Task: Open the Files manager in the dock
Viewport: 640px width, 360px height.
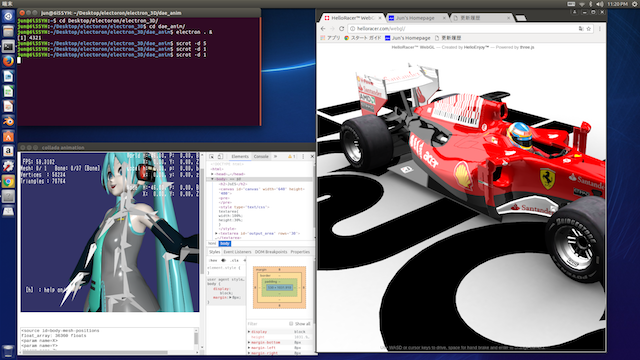Action: 8,31
